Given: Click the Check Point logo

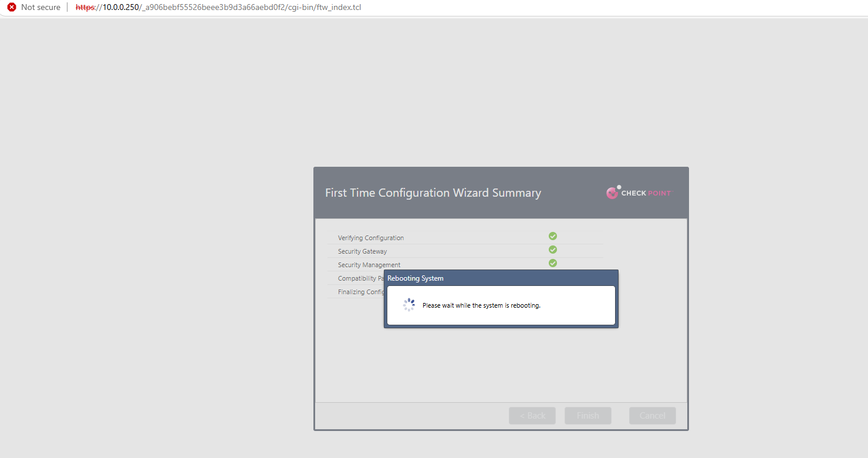Looking at the screenshot, I should click(x=639, y=192).
